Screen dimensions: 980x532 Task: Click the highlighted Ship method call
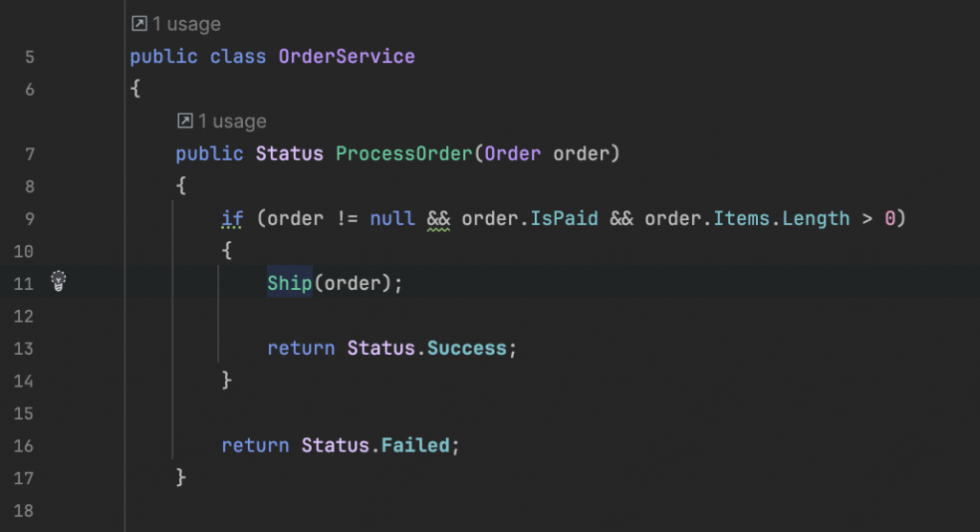click(x=289, y=283)
